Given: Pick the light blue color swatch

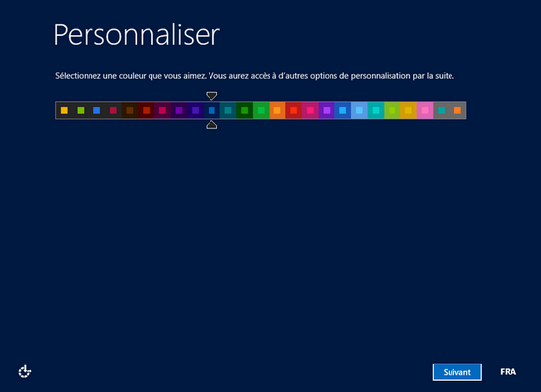Looking at the screenshot, I should [x=359, y=110].
